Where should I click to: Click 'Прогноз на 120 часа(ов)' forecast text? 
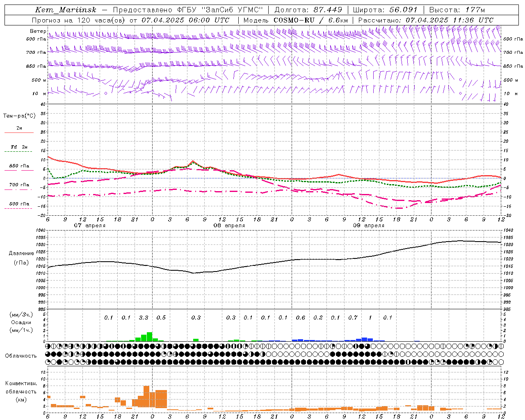(x=79, y=20)
